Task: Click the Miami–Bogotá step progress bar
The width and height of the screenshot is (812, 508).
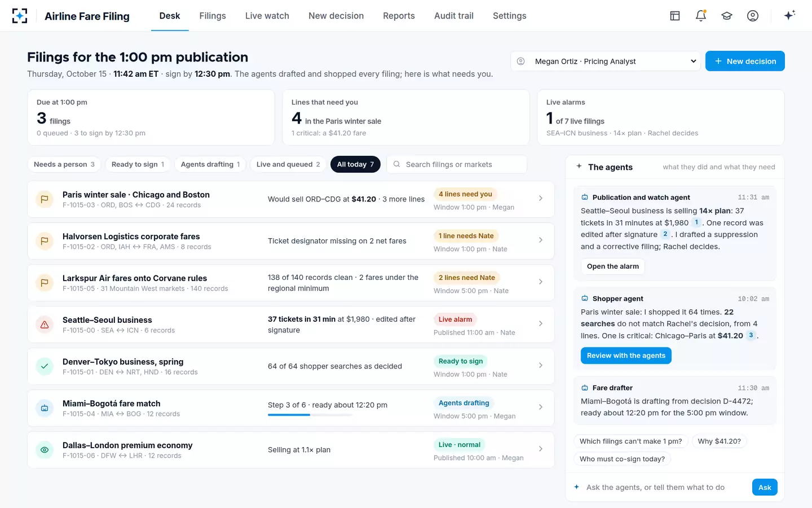Action: (x=310, y=415)
